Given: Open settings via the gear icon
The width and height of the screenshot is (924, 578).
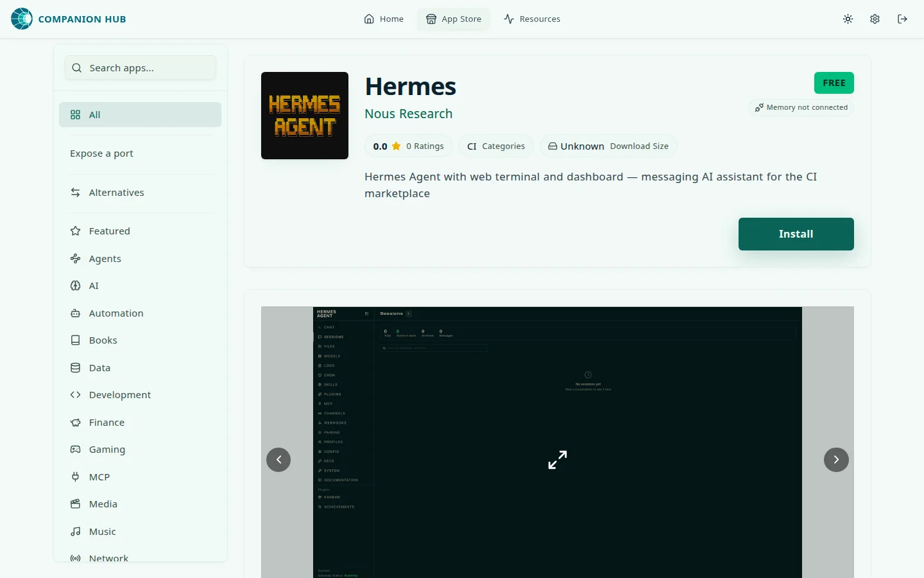Looking at the screenshot, I should click(875, 19).
